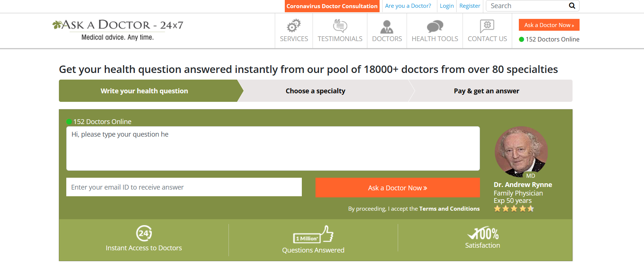Click the Are you a Doctor? link

coord(408,6)
